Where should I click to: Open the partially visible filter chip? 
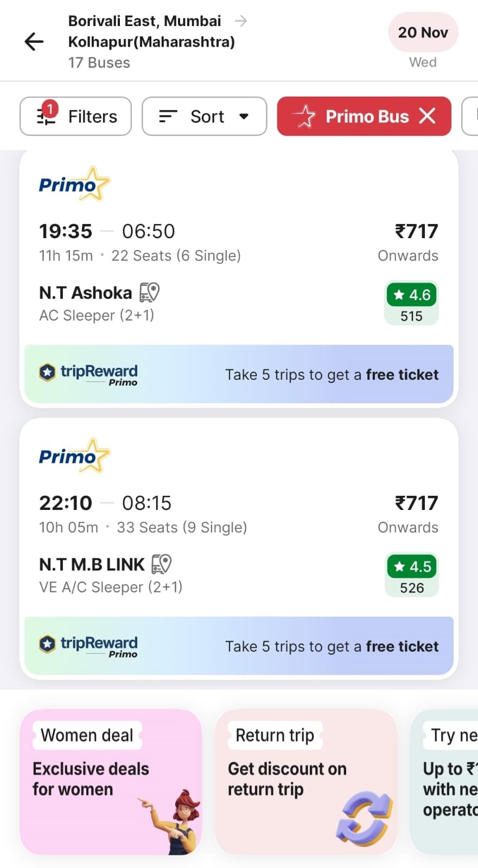[x=470, y=116]
